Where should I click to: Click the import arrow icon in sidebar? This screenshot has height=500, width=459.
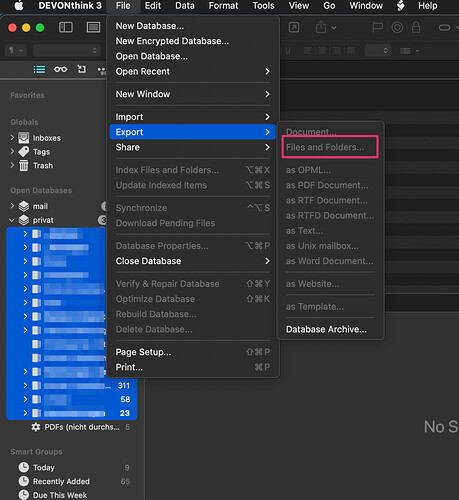click(x=81, y=69)
